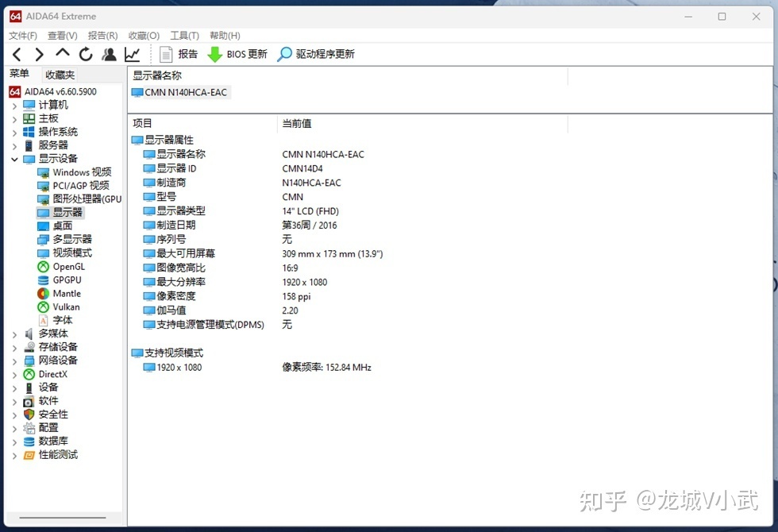Click the 报告 report button

click(x=179, y=54)
